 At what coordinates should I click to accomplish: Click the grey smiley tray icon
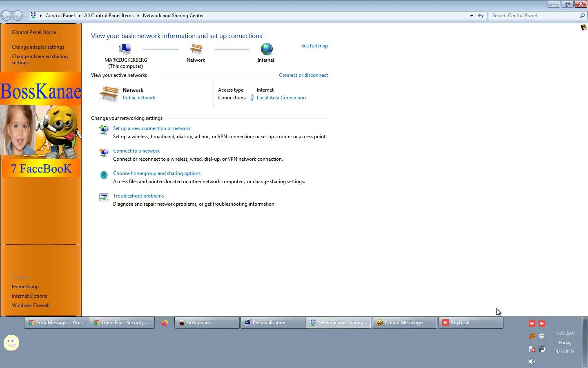point(541,336)
